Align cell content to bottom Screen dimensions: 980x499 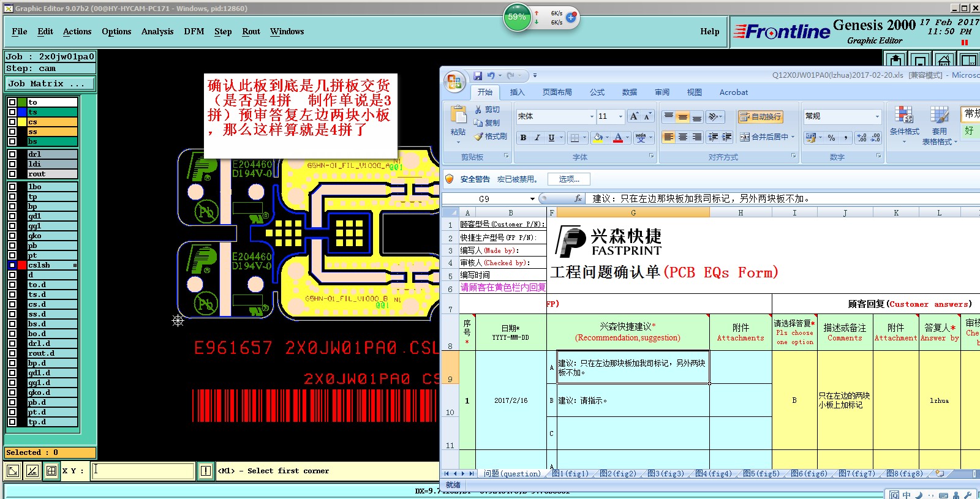point(697,116)
